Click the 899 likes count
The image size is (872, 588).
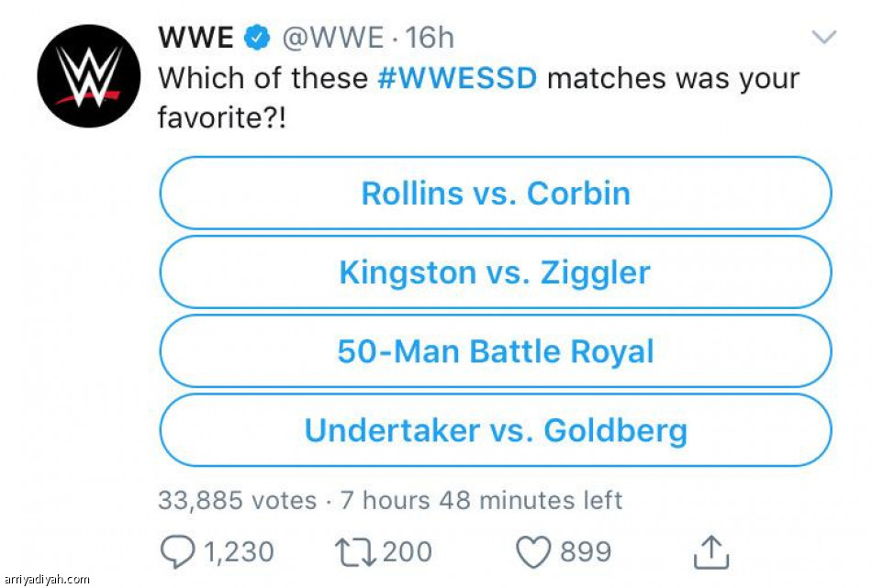pos(586,551)
